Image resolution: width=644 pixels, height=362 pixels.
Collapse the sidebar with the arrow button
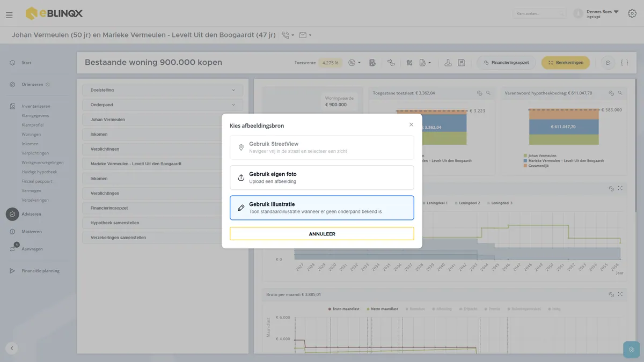[x=12, y=348]
